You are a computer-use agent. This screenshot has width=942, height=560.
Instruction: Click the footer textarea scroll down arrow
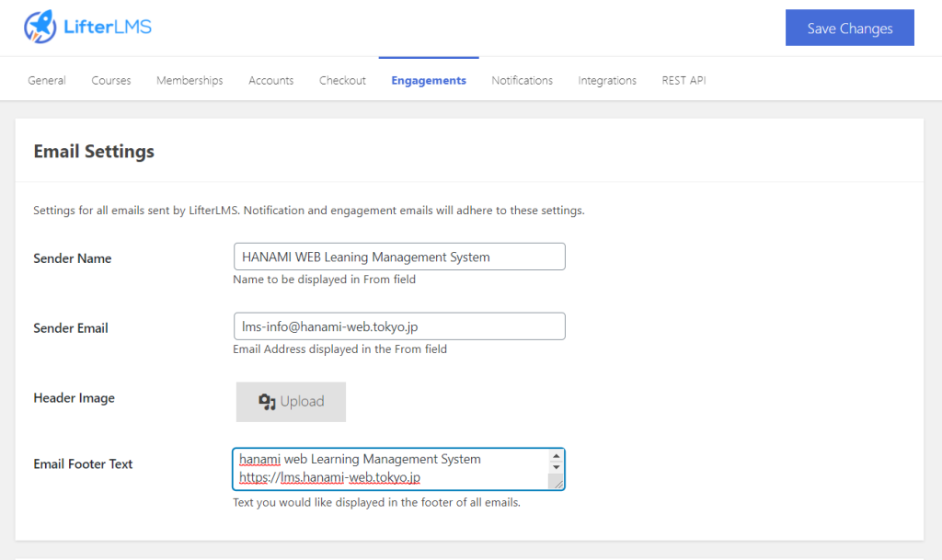coord(556,467)
